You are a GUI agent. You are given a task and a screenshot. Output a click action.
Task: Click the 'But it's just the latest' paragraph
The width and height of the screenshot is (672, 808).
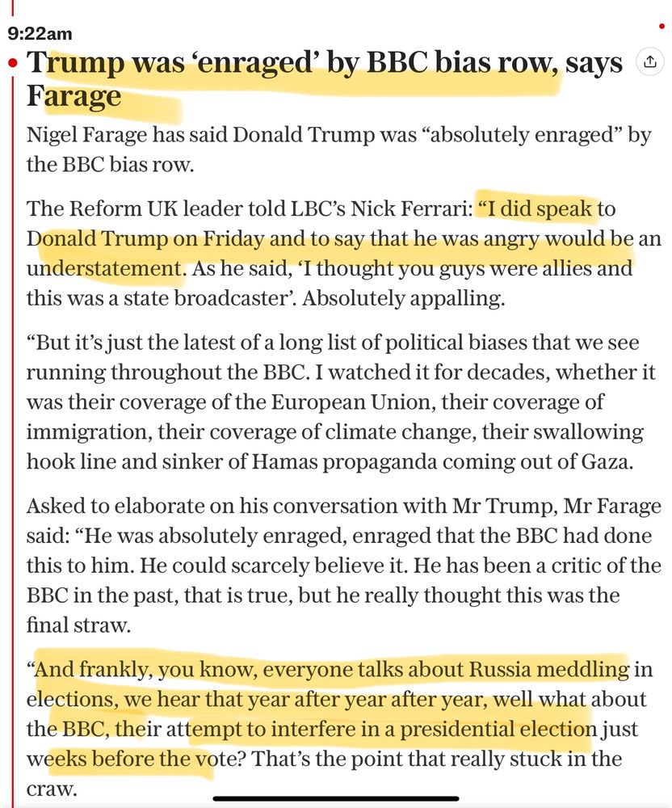click(x=341, y=402)
